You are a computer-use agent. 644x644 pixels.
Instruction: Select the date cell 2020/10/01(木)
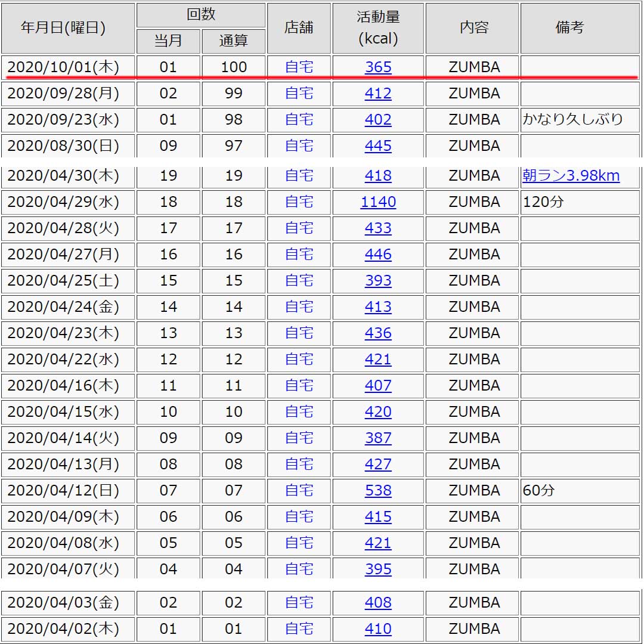coord(68,67)
